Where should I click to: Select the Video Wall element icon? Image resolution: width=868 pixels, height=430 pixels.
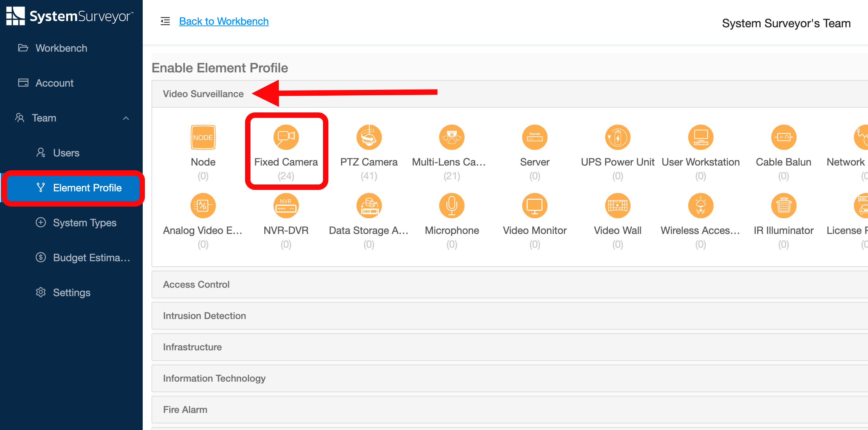click(618, 206)
